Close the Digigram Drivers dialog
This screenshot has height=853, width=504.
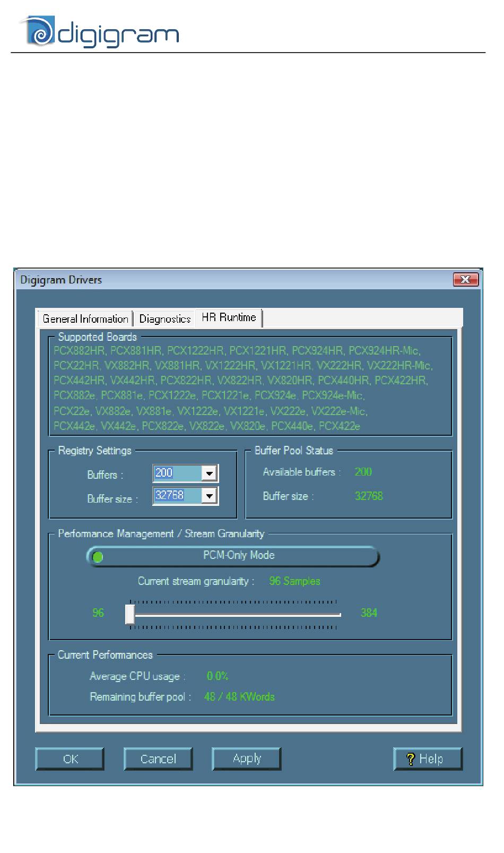(466, 279)
